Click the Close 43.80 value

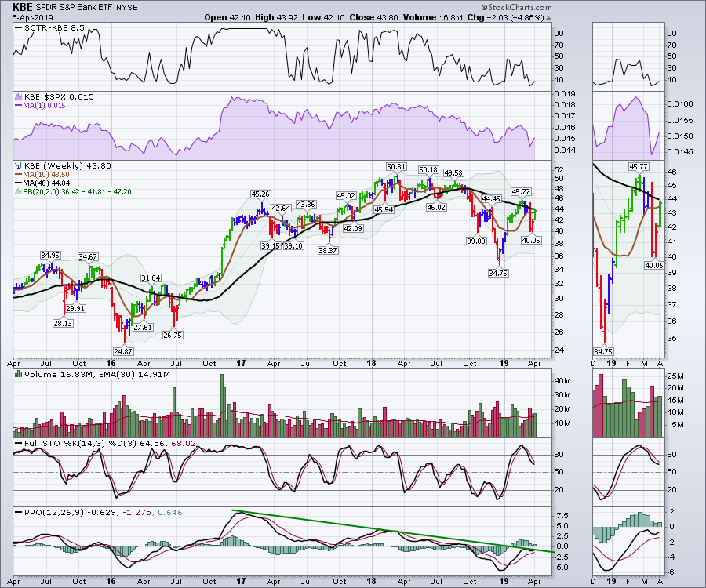coord(373,17)
